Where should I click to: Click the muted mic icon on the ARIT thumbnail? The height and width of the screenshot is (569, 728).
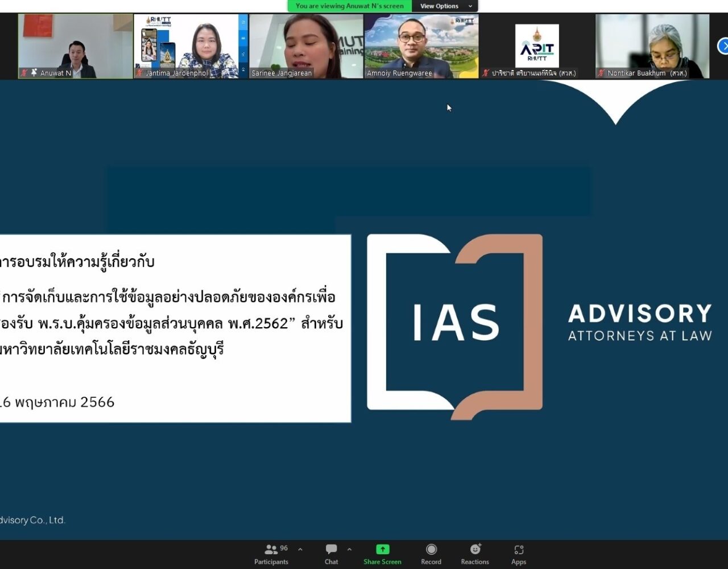coord(485,73)
